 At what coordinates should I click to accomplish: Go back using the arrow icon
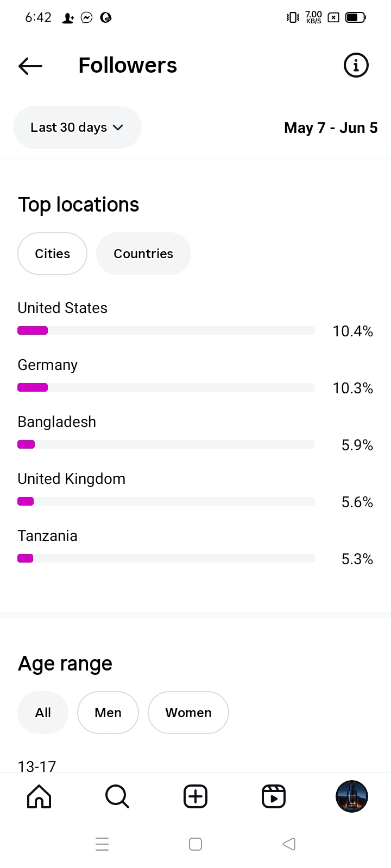30,66
